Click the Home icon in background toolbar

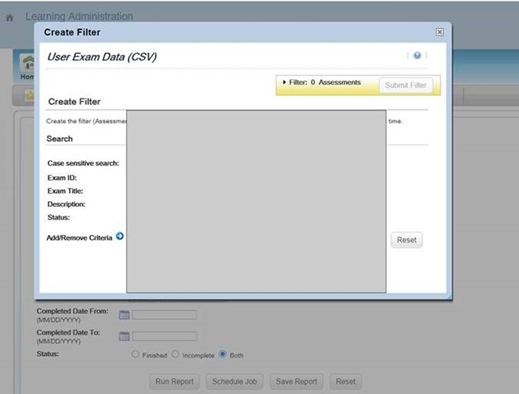(28, 63)
